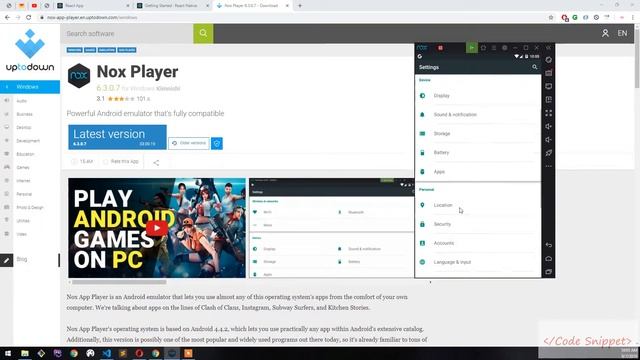Open the Personal category
Image resolution: width=640 pixels, height=360 pixels.
[x=24, y=194]
